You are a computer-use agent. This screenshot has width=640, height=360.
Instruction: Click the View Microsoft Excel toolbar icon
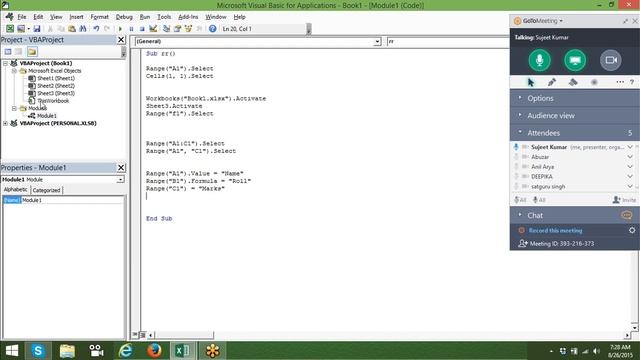tap(10, 29)
